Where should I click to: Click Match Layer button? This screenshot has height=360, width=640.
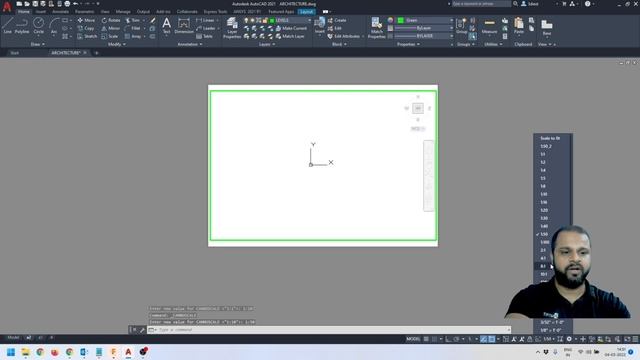290,36
